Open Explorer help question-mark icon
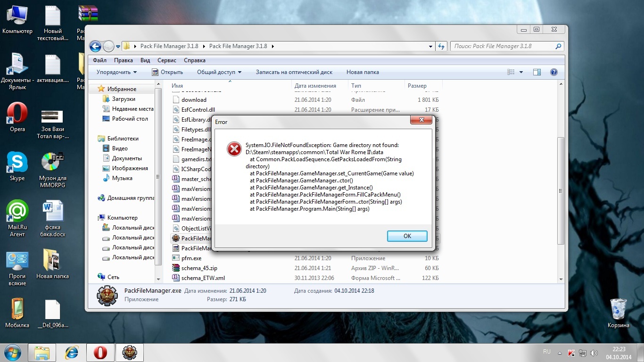 553,72
